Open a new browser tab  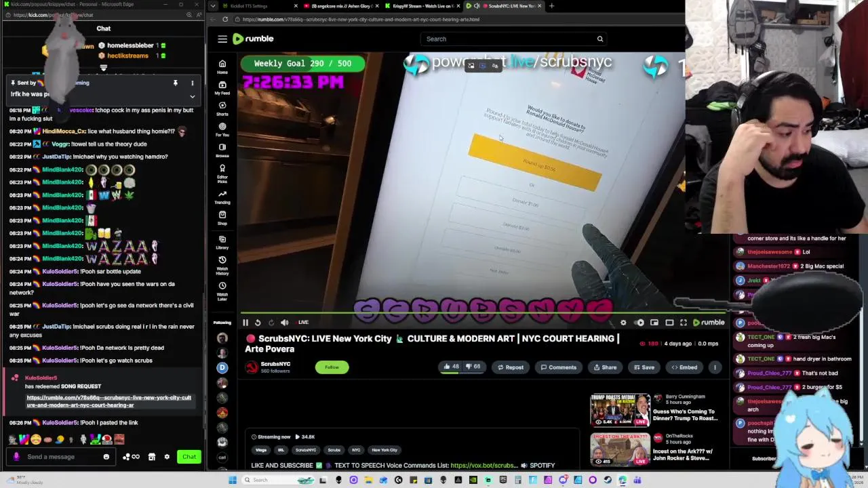(551, 6)
